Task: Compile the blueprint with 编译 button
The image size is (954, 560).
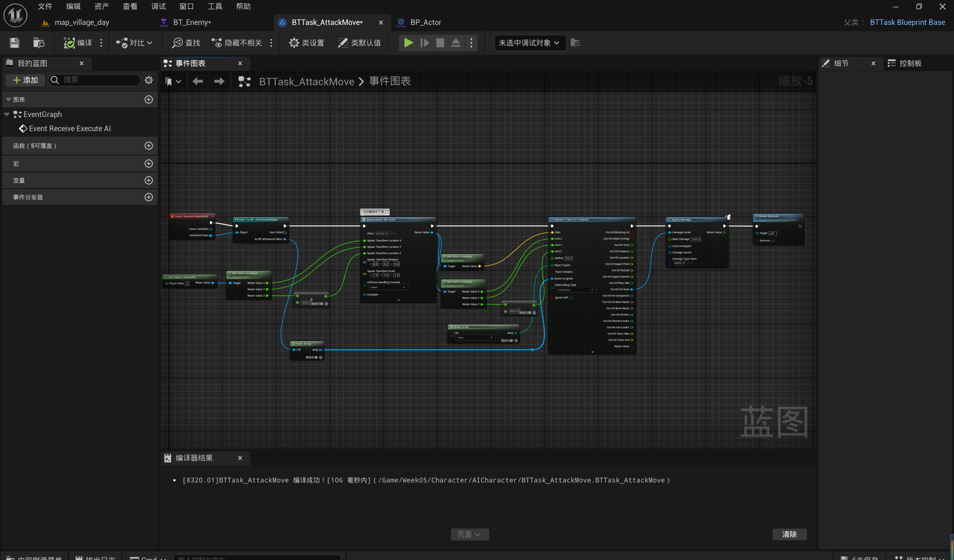Action: click(78, 43)
